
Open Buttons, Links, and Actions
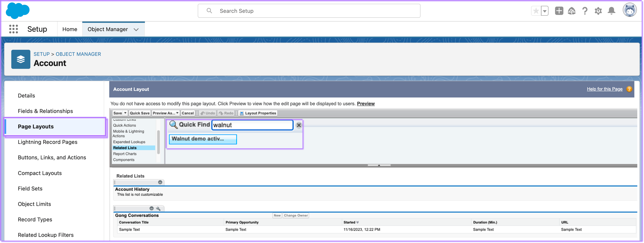[x=52, y=157]
